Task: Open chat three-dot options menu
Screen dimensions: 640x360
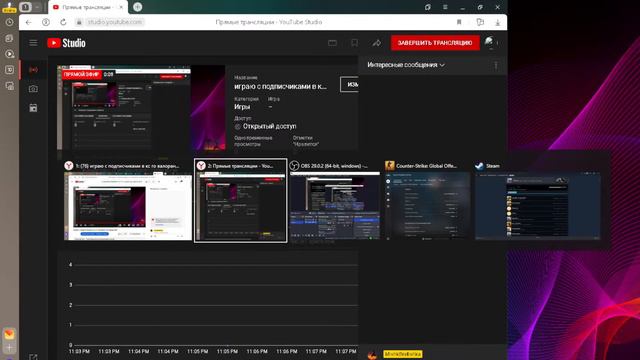Action: pos(496,65)
